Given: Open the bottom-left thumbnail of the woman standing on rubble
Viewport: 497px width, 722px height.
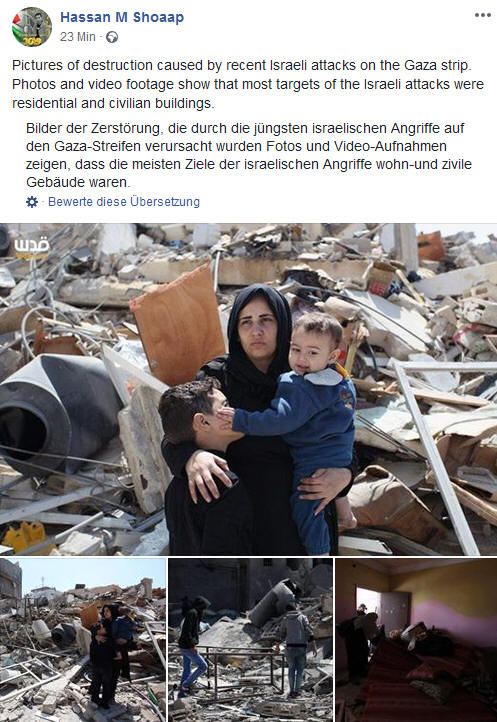Looking at the screenshot, I should (83, 640).
